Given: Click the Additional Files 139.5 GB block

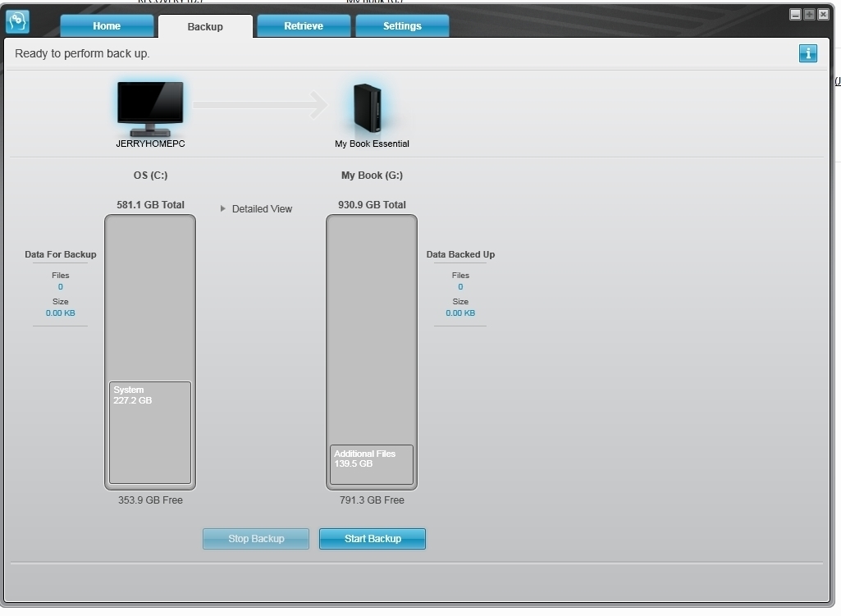Looking at the screenshot, I should [x=372, y=465].
